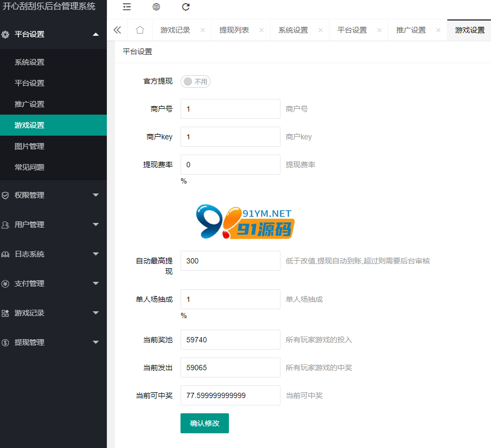Click the grid icon for 游戏记录 menu
This screenshot has height=448, width=491.
(5, 313)
